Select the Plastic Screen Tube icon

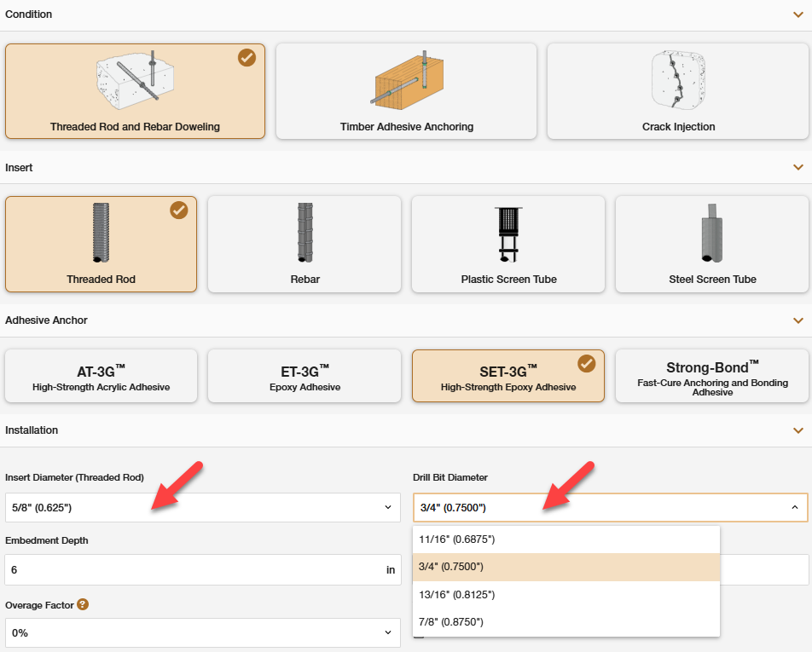click(x=508, y=234)
